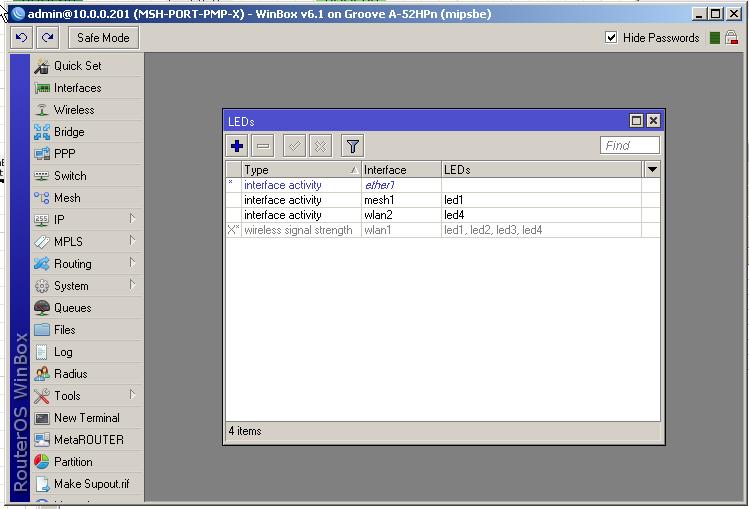Select the wlan2 row
Viewport: 749px width, 509px height.
coord(443,215)
